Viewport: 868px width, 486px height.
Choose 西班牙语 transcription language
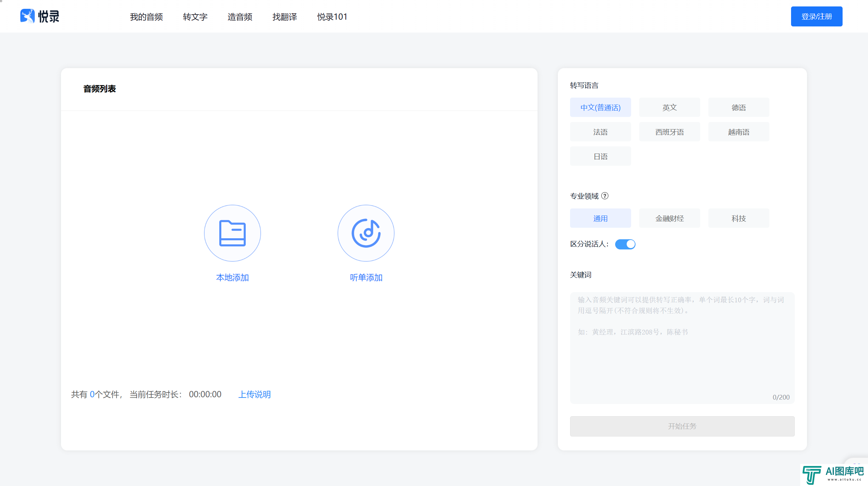coord(669,132)
